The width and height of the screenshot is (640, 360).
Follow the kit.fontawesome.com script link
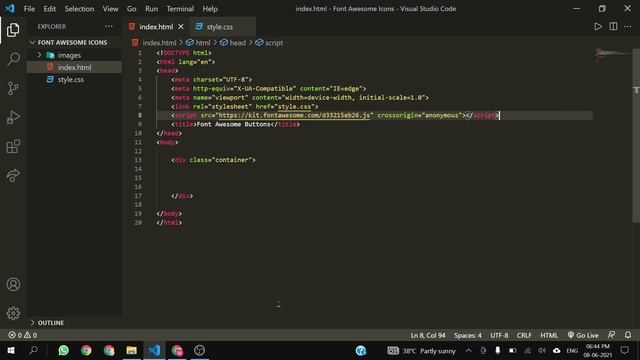coord(294,116)
